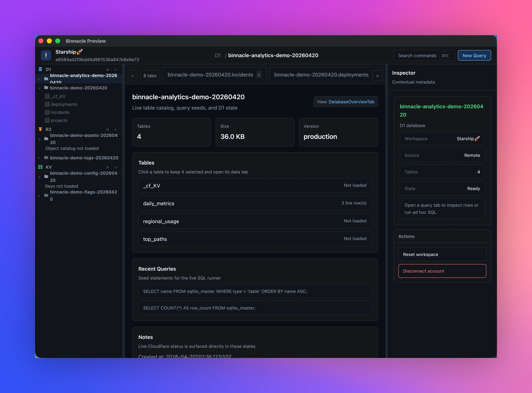
Task: Expand the binnacle-demo-logs-20260420 node
Action: pos(39,158)
